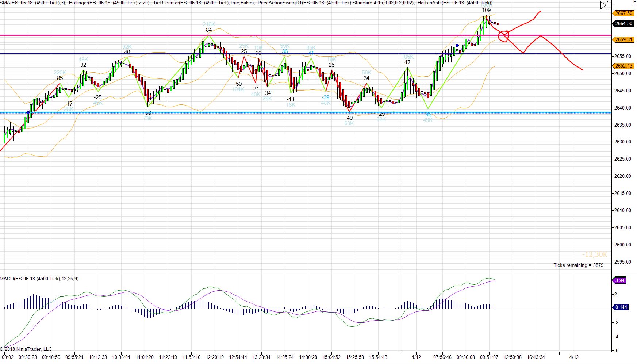Click the 0.144 MACD histogram value marker
Image resolution: width=637 pixels, height=364 pixels.
pos(621,307)
